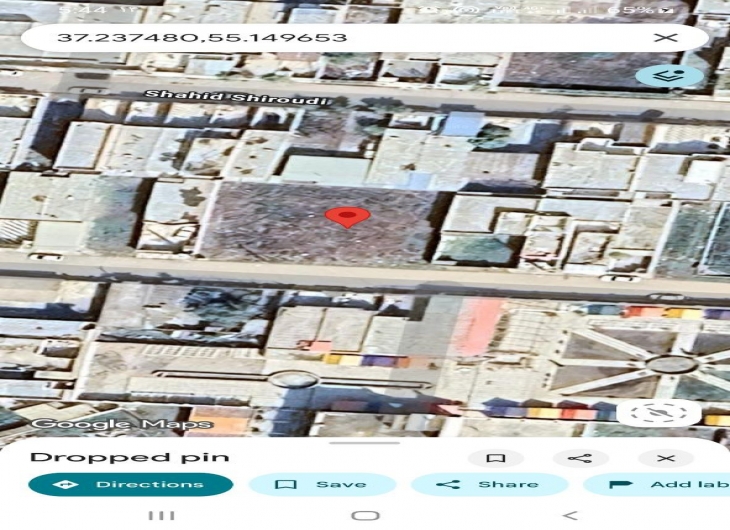Viewport: 730px width, 530px height.
Task: Tap the Dropped pin title
Action: coord(130,457)
